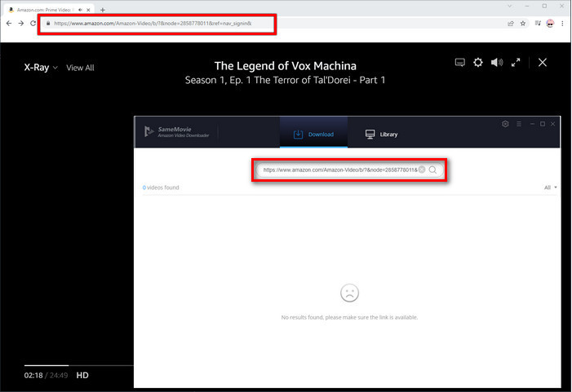
Task: Open a new Chrome tab
Action: pos(103,10)
